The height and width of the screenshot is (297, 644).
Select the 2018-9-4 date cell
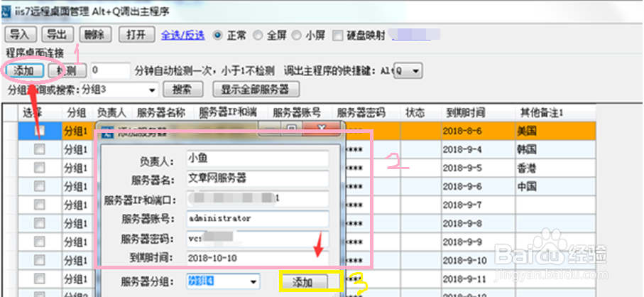pyautogui.click(x=478, y=149)
